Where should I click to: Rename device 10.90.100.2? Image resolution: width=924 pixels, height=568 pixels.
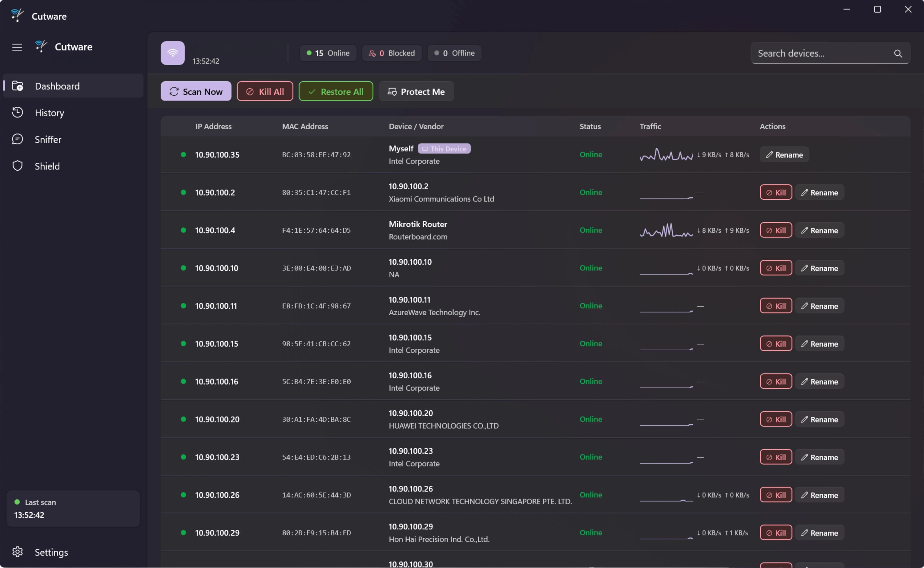click(x=820, y=192)
